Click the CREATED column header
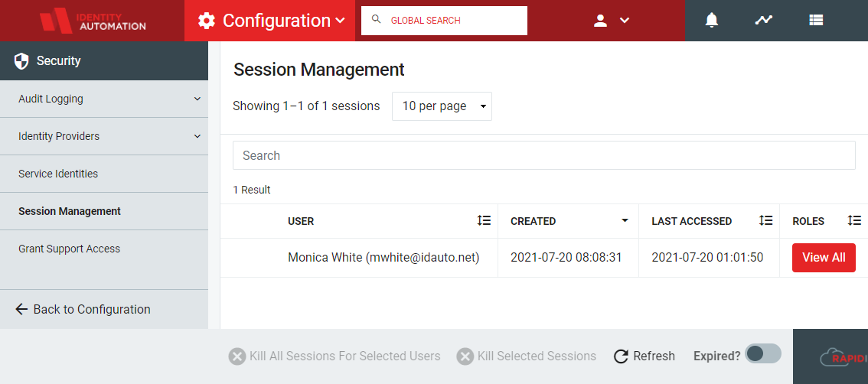This screenshot has height=384, width=868. [x=533, y=221]
